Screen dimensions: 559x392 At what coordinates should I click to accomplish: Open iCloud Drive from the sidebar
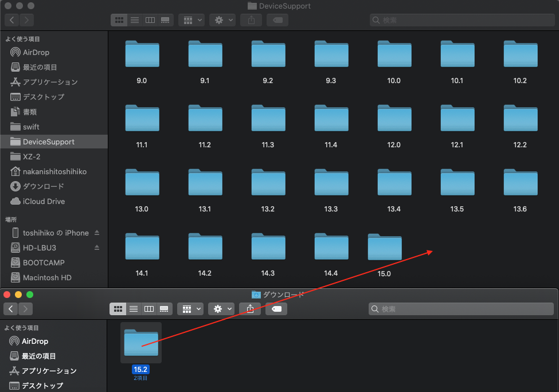coord(54,201)
